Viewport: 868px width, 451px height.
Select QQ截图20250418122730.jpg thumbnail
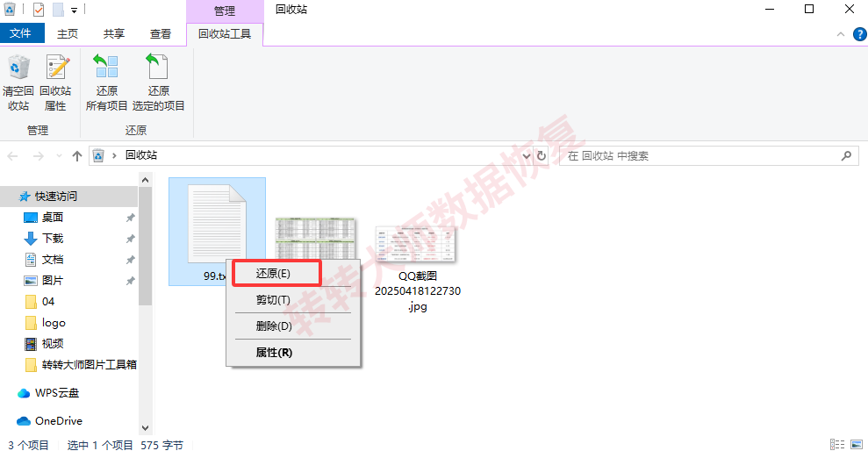coord(416,244)
